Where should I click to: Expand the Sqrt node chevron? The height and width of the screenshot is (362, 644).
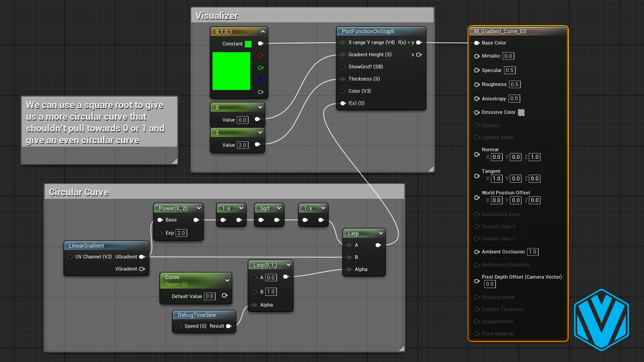279,208
